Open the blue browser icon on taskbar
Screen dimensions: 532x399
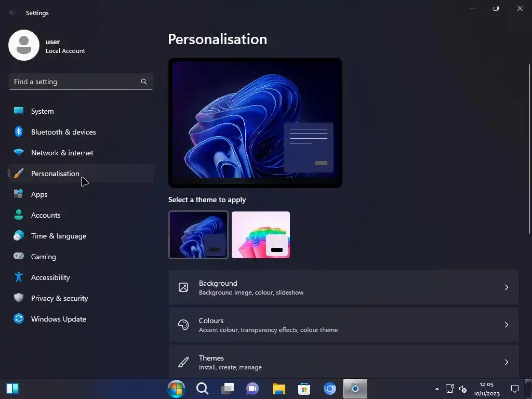tap(329, 389)
